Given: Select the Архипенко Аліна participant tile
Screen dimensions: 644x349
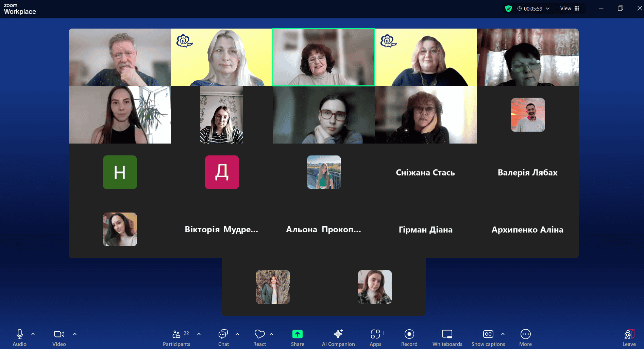Looking at the screenshot, I should click(x=528, y=230).
